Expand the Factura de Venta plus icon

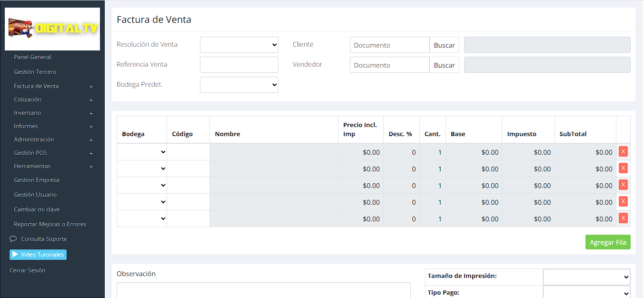pos(91,87)
